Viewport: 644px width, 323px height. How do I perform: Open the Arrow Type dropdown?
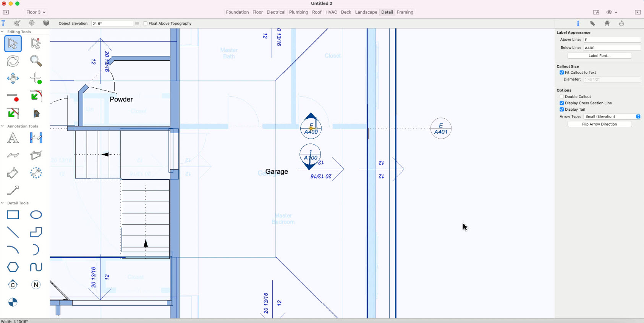[612, 116]
